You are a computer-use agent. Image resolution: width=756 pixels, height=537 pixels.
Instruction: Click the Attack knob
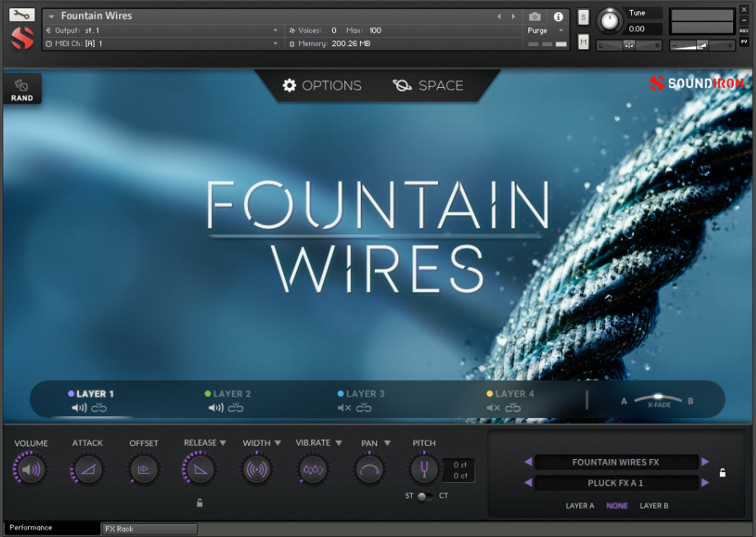click(88, 469)
